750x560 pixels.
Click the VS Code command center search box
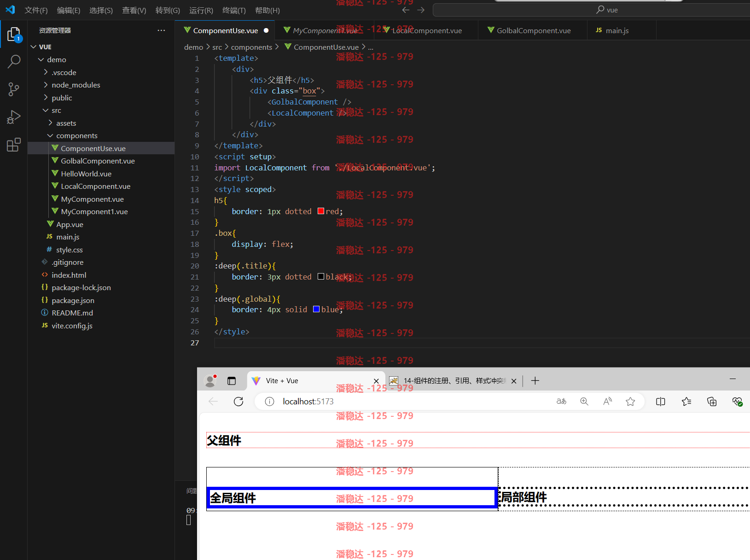point(591,10)
